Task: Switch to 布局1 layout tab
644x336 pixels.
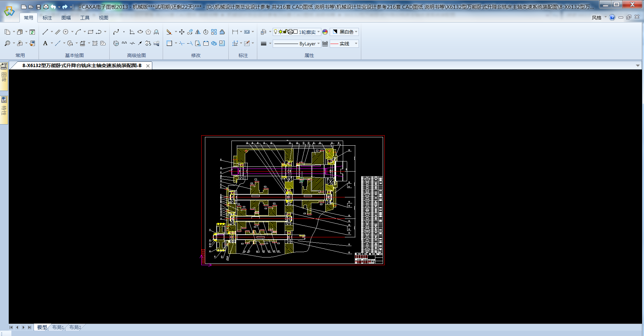Action: [58, 327]
